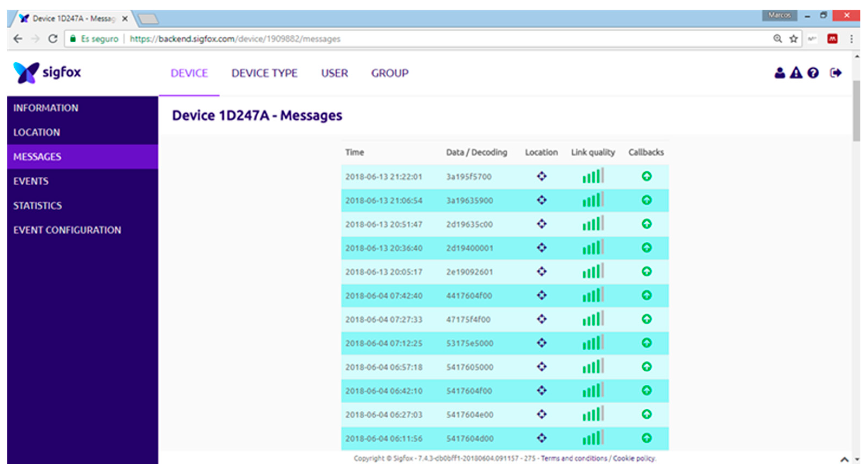Bookmark page with star icon

[x=794, y=39]
